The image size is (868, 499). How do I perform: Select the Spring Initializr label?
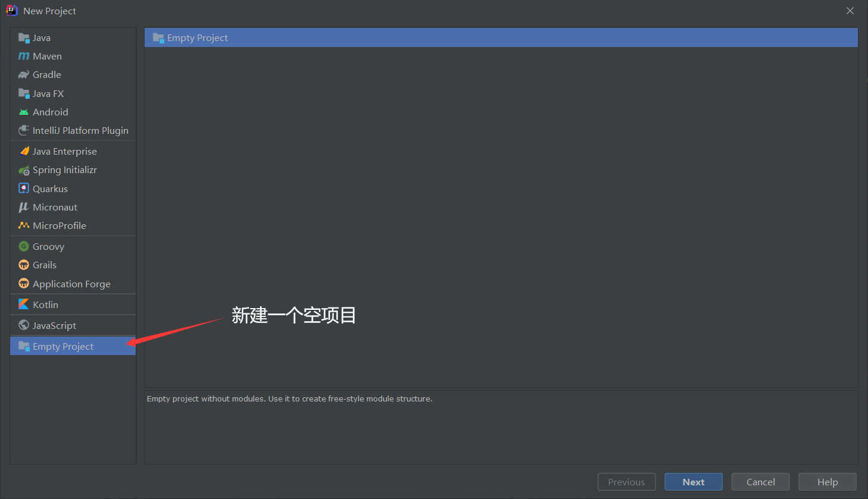[x=64, y=170]
